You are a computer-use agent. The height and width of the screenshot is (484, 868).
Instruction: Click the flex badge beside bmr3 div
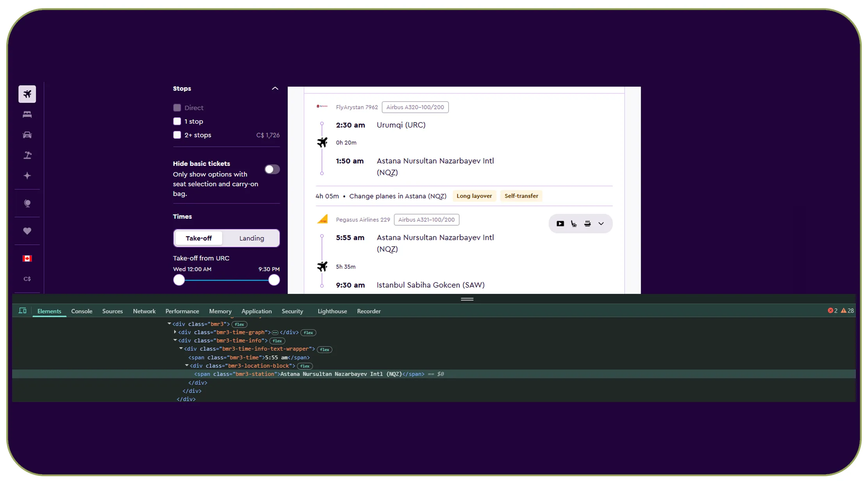pyautogui.click(x=239, y=324)
